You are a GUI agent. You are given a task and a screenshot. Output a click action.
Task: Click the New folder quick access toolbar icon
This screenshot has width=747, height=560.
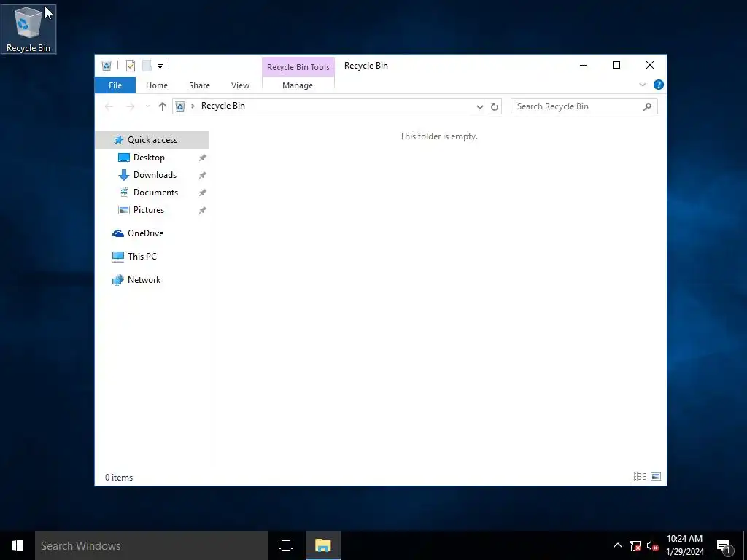[x=147, y=66]
